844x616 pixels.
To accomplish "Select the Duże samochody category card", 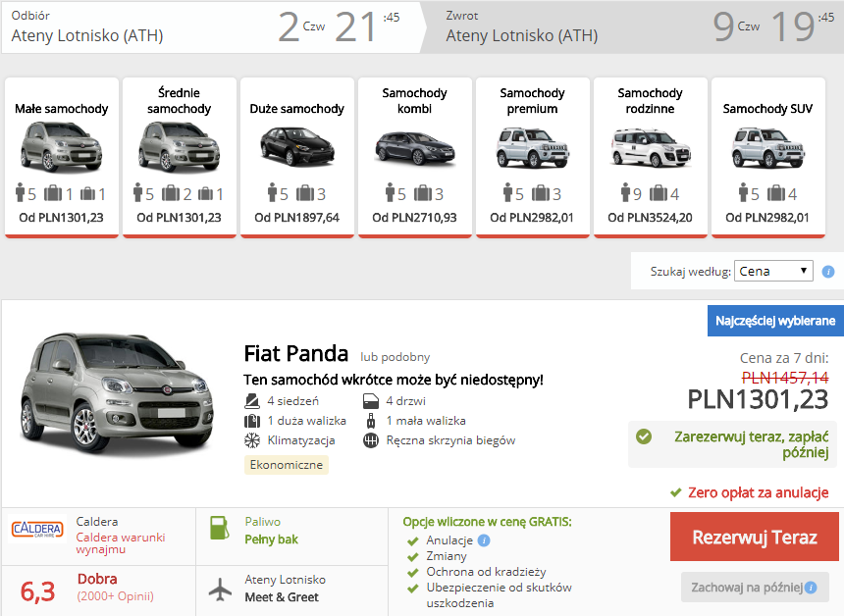I will click(x=297, y=157).
